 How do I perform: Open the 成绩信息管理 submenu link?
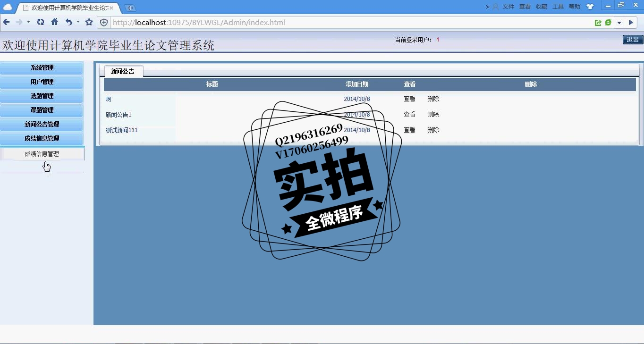tap(42, 154)
